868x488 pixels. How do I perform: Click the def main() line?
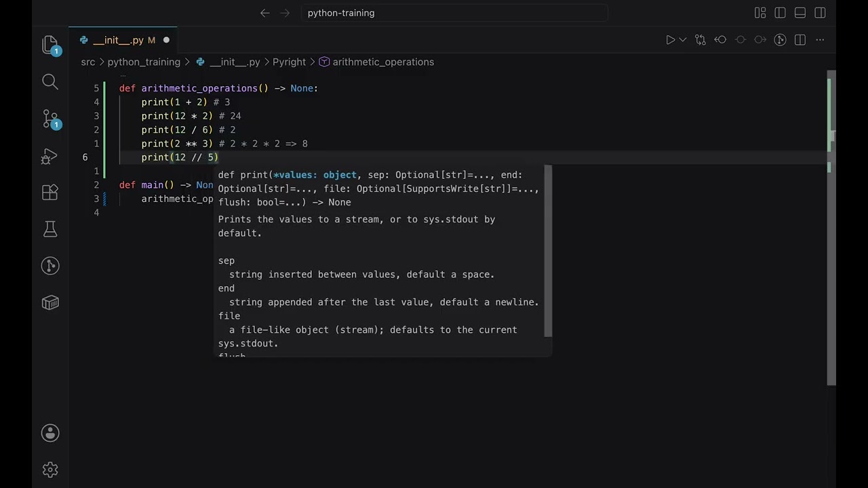(166, 185)
